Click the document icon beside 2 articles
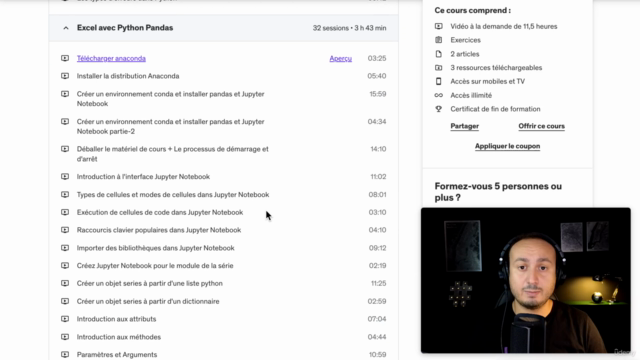The width and height of the screenshot is (640, 360). tap(438, 54)
